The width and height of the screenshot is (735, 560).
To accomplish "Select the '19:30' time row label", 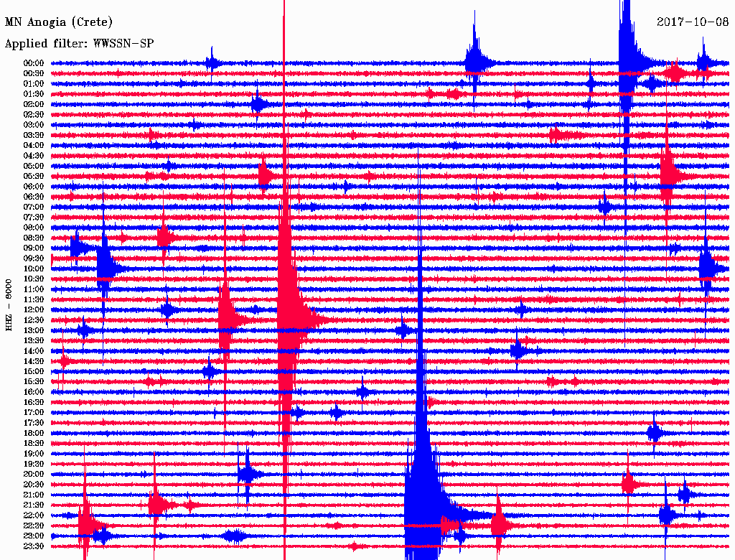I will tap(34, 464).
